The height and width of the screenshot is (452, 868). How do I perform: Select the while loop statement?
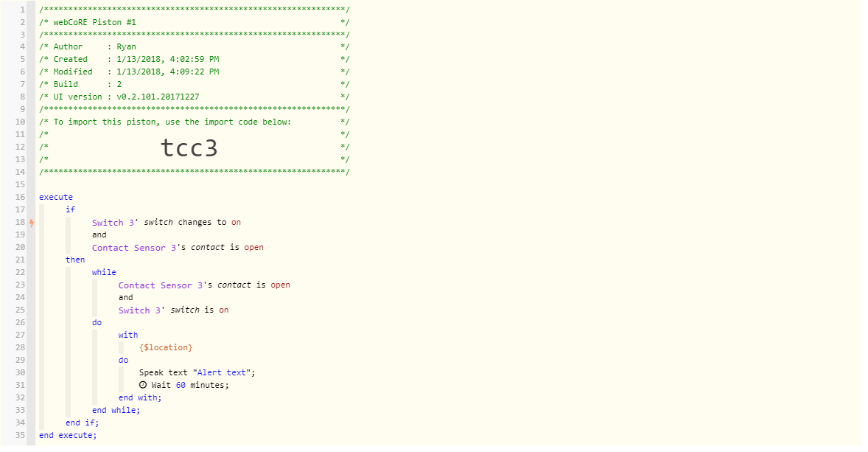pyautogui.click(x=104, y=272)
